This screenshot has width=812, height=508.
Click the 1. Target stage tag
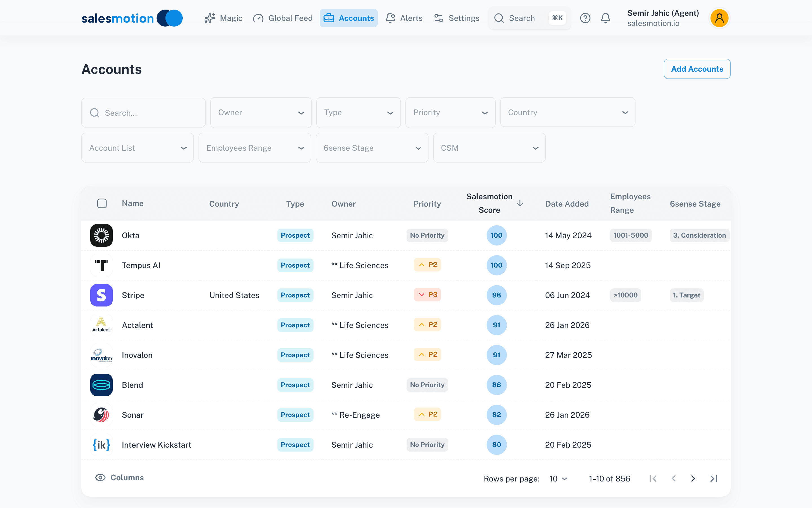point(687,295)
